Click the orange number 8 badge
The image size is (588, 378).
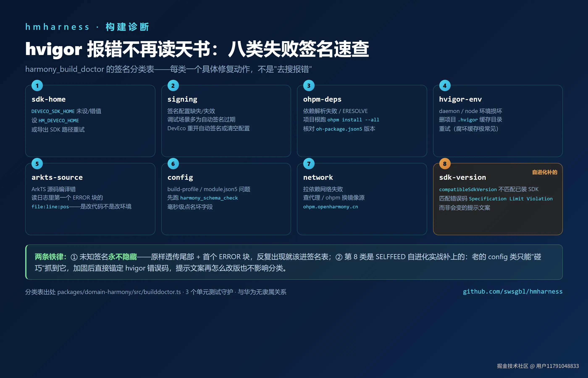(x=445, y=164)
